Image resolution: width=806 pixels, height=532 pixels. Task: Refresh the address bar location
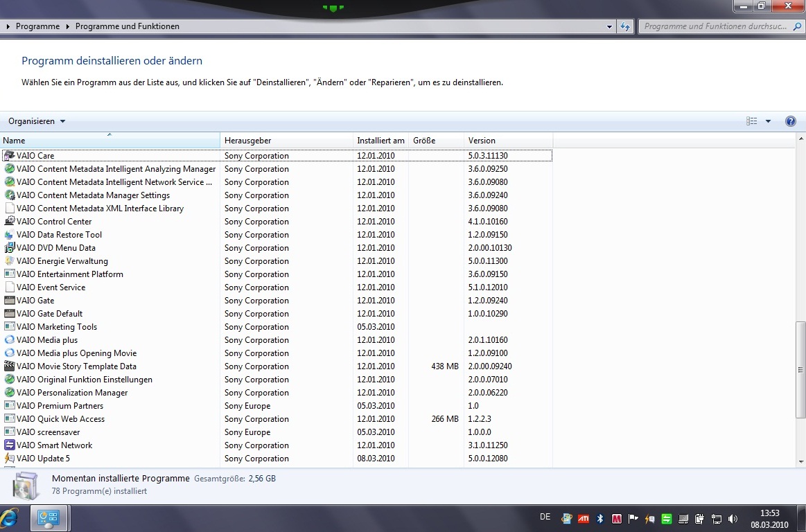pos(625,26)
